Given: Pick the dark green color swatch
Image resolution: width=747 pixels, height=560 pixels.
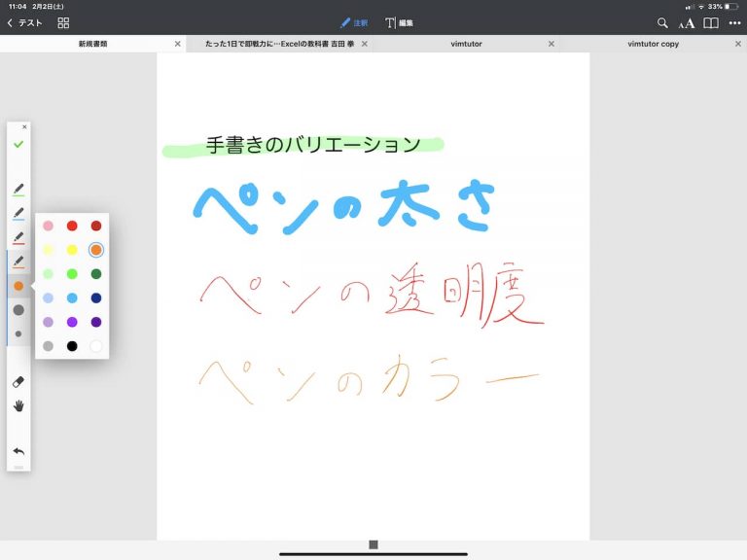Looking at the screenshot, I should point(96,274).
